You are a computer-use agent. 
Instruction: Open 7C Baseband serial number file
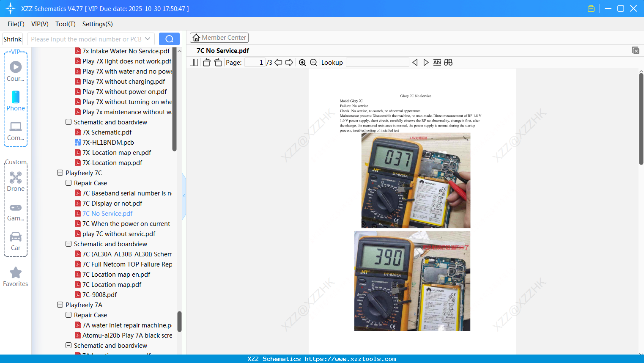[123, 193]
